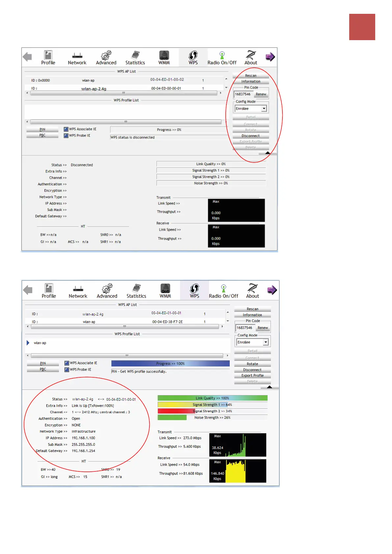Open Statistics icon in upper window

[x=135, y=58]
